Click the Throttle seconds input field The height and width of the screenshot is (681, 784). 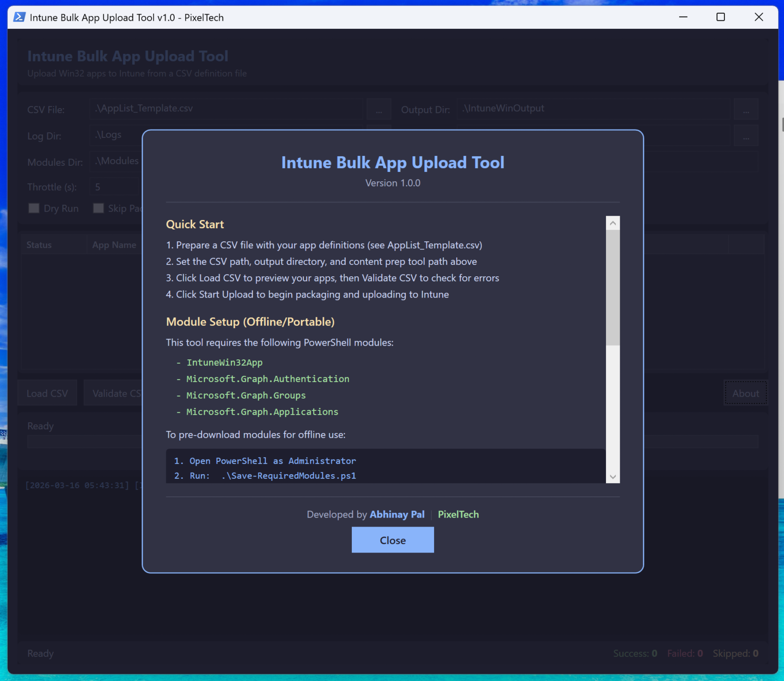113,187
